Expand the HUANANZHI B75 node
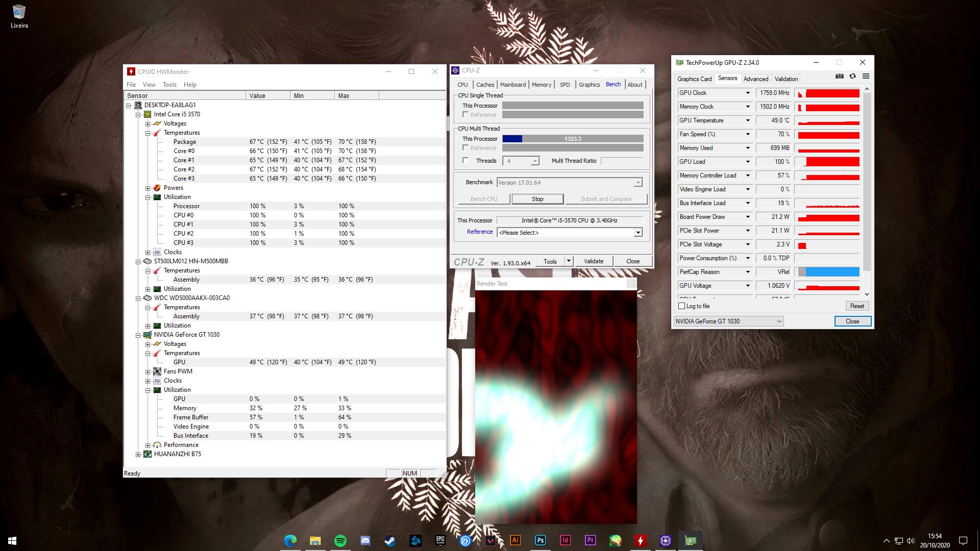Image resolution: width=980 pixels, height=551 pixels. 138,455
